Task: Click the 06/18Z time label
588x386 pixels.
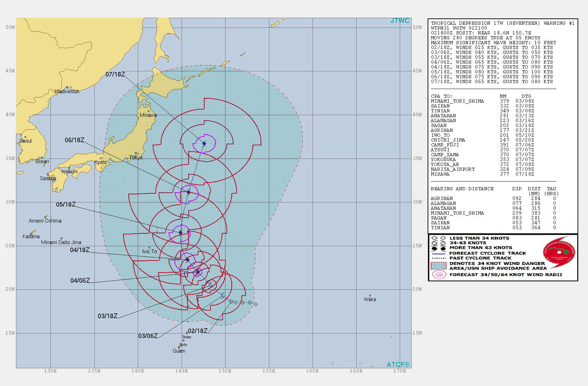Action: (x=74, y=140)
